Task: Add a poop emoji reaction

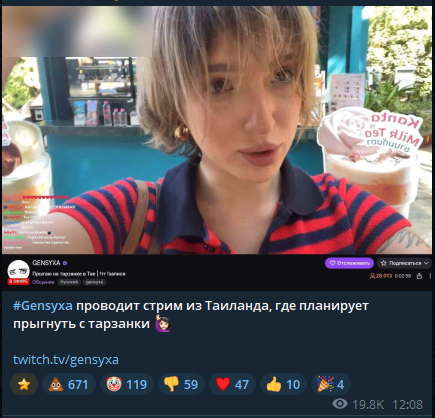Action: [x=69, y=384]
